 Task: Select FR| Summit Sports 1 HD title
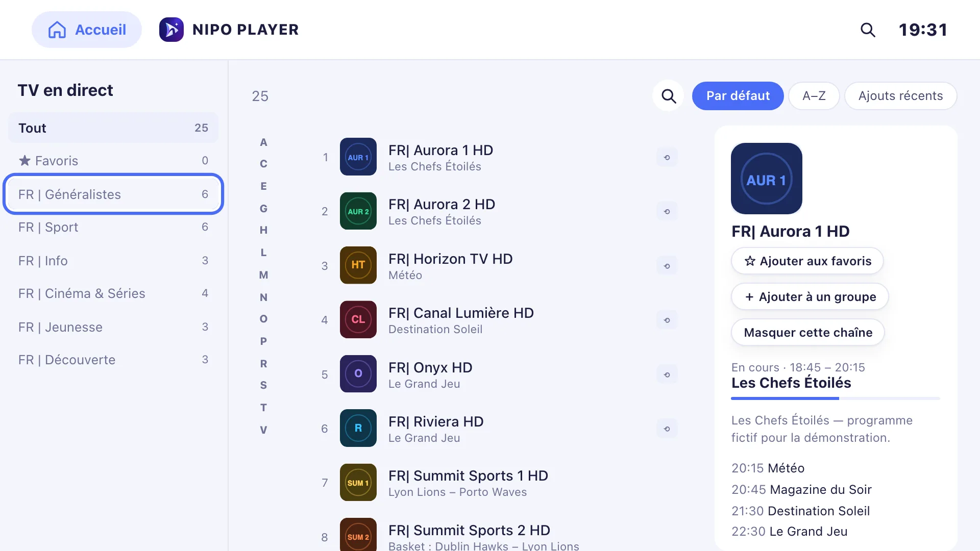click(x=468, y=476)
